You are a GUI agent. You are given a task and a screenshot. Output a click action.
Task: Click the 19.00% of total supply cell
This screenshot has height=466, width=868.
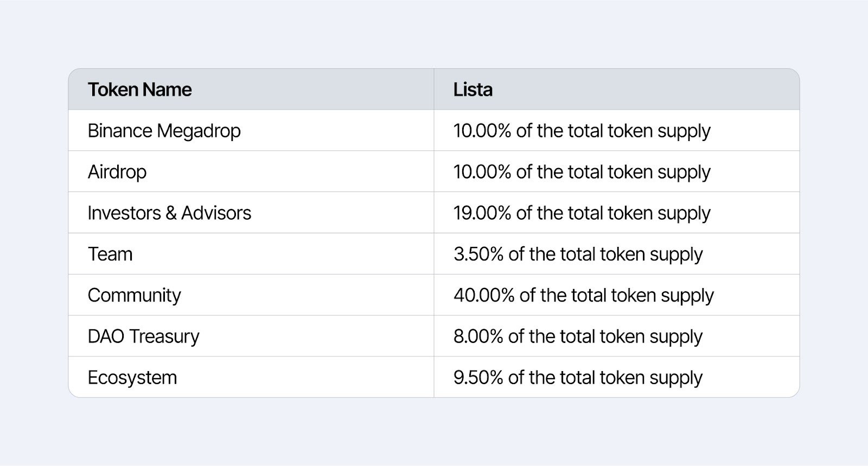(582, 213)
